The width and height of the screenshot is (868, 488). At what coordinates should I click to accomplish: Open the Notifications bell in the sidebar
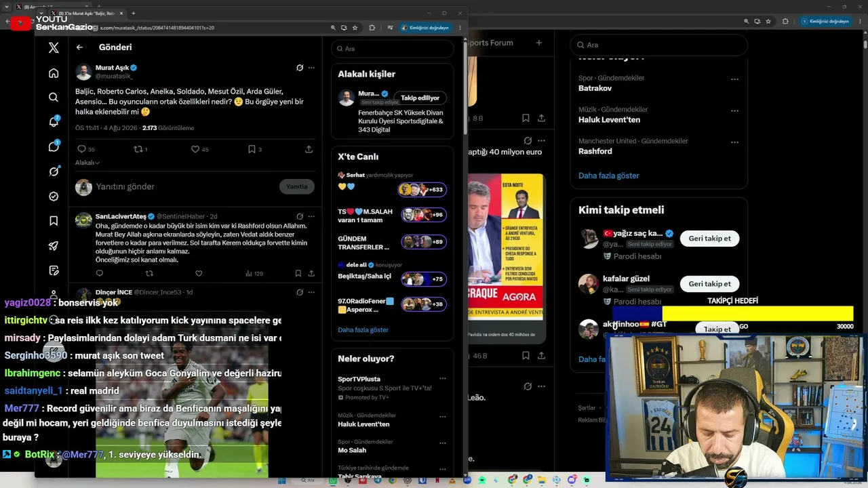pos(54,122)
